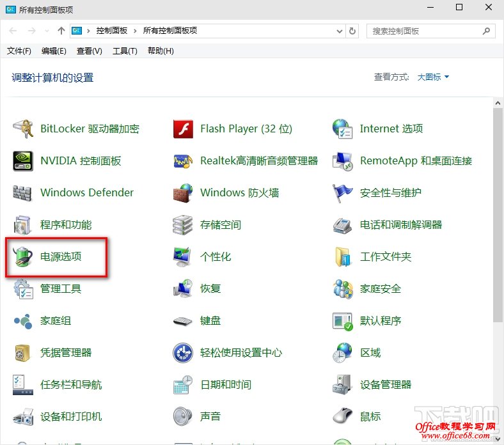Open the 编辑(E) menu
The width and height of the screenshot is (504, 445).
54,51
